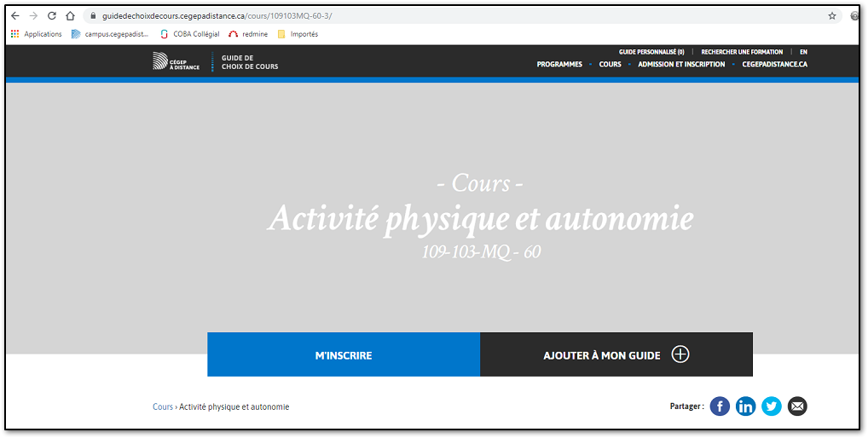Bookmark this page with star icon
This screenshot has height=438, width=868.
(831, 15)
